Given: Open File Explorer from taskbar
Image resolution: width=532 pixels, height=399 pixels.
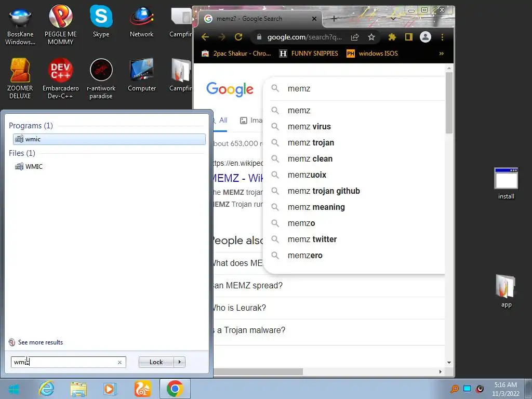Looking at the screenshot, I should pyautogui.click(x=78, y=389).
